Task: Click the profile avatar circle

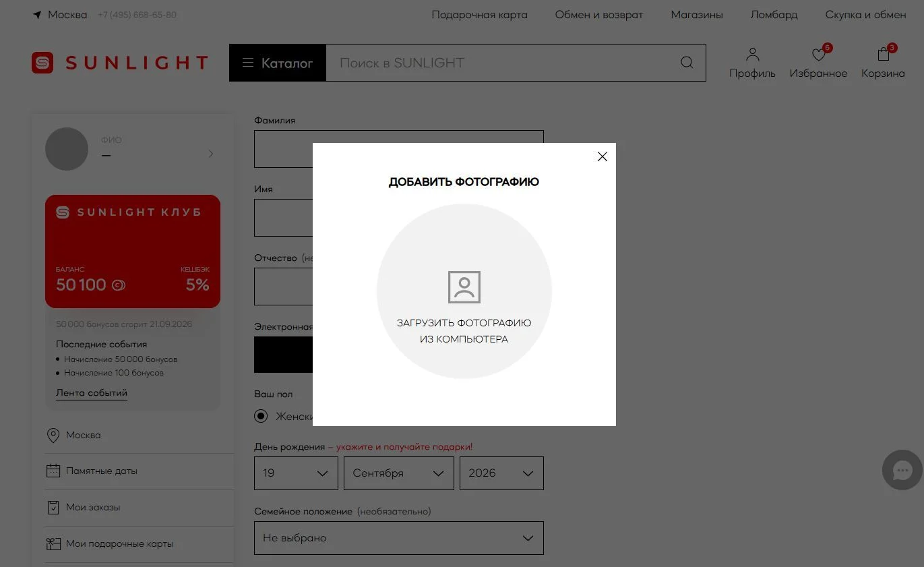Action: pos(67,149)
